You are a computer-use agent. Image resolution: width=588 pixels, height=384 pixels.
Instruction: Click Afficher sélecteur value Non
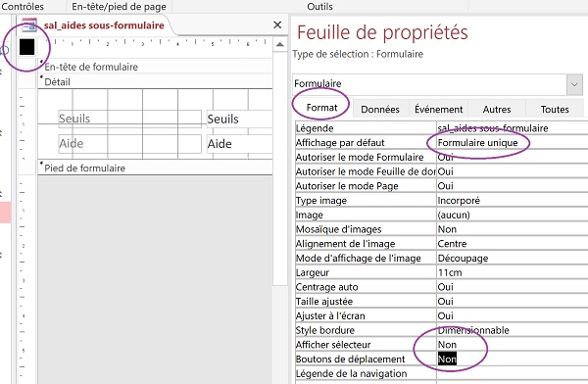[x=513, y=345]
